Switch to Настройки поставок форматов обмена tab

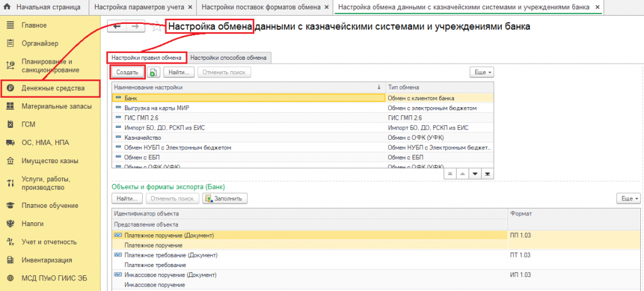pos(265,8)
